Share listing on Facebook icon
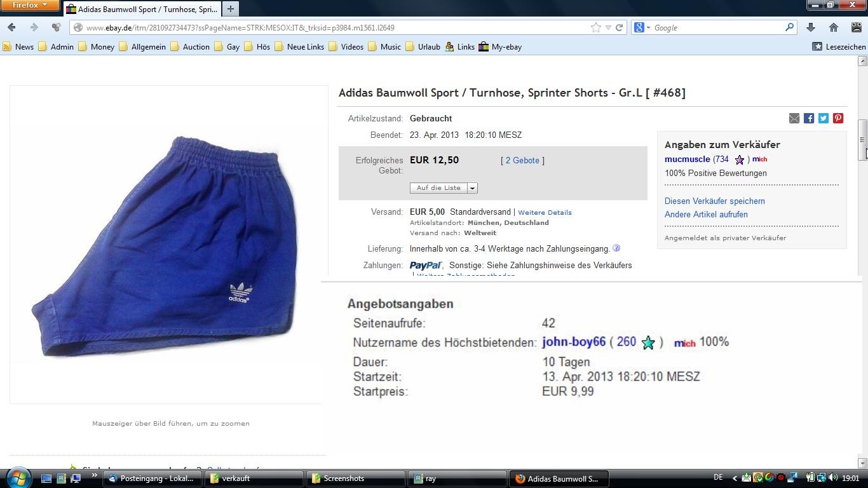Viewport: 868px width, 488px height. click(809, 118)
